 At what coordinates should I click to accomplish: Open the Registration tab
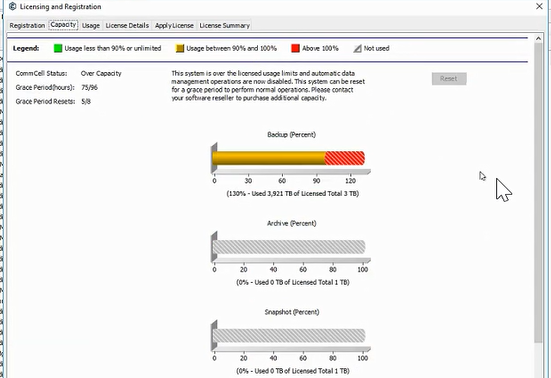tap(27, 25)
